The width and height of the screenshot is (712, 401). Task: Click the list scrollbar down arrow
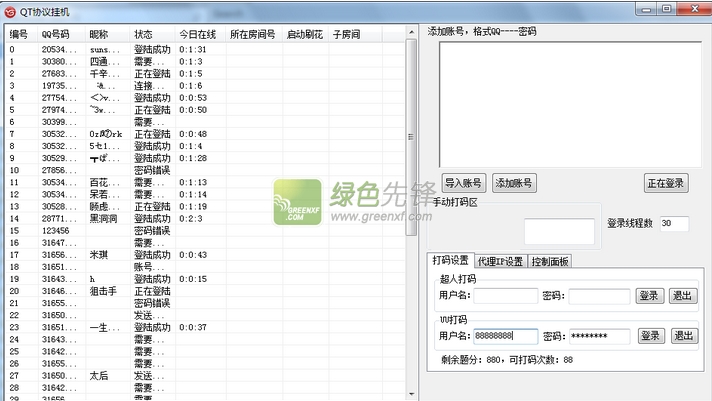(411, 394)
